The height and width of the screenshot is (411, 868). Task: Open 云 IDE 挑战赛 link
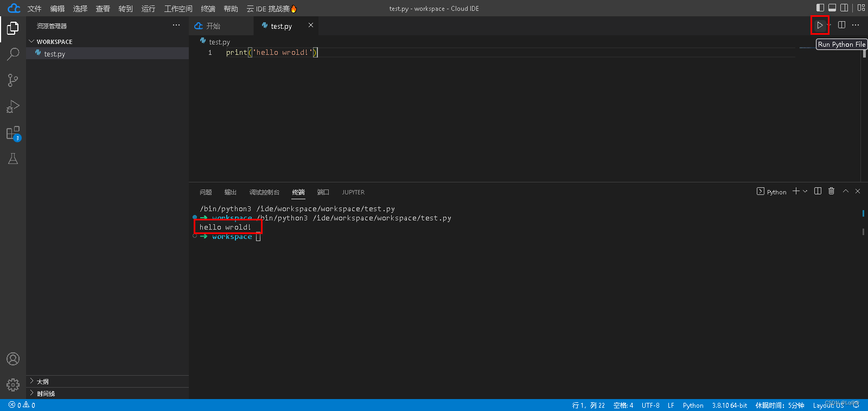pos(272,9)
